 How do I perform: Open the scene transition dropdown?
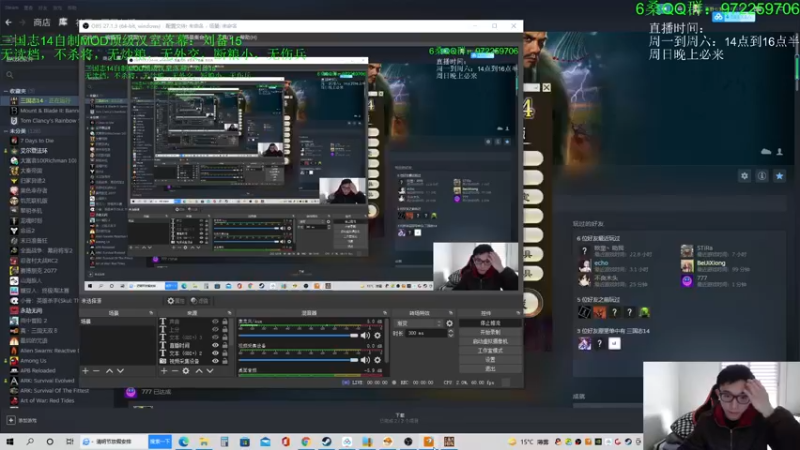click(x=418, y=323)
